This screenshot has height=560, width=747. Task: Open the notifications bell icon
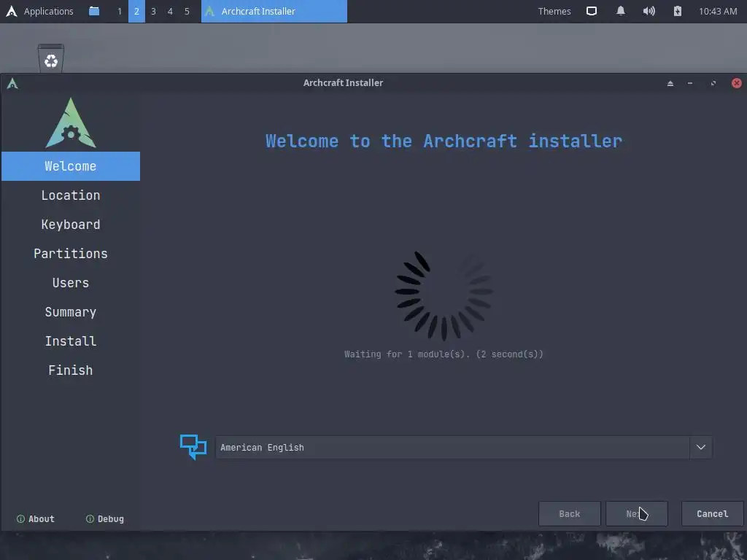620,11
